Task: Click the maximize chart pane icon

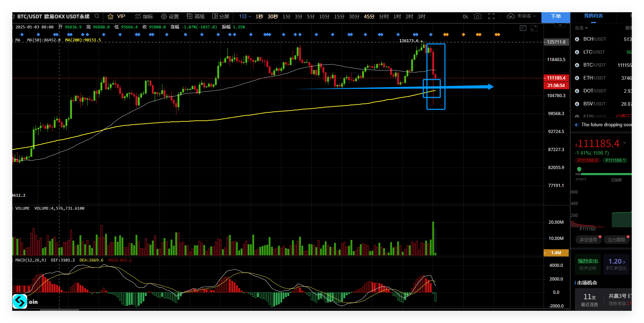Action: 534,28
